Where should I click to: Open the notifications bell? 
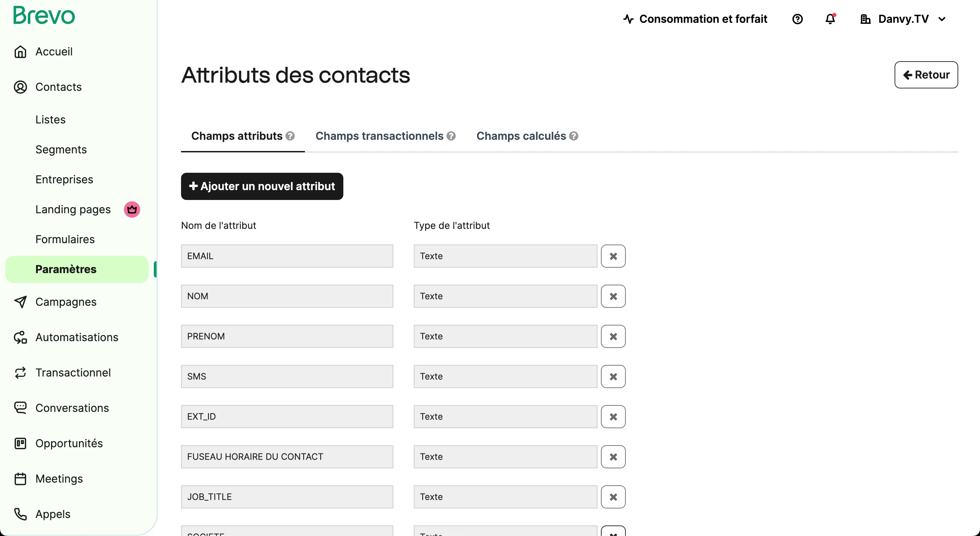[830, 19]
